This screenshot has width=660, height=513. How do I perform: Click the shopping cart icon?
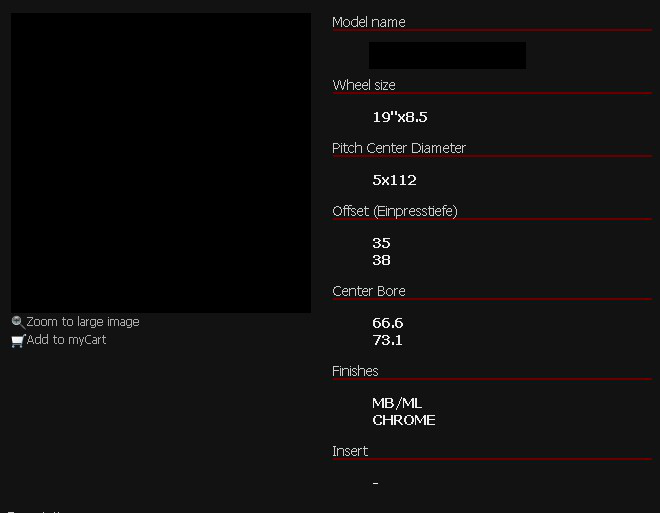[17, 340]
